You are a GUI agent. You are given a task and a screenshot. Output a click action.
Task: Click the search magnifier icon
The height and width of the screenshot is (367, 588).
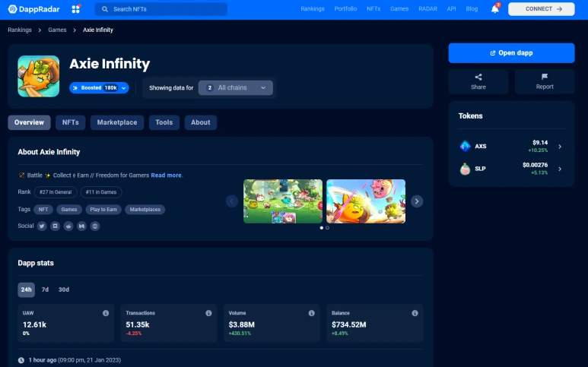coord(105,9)
